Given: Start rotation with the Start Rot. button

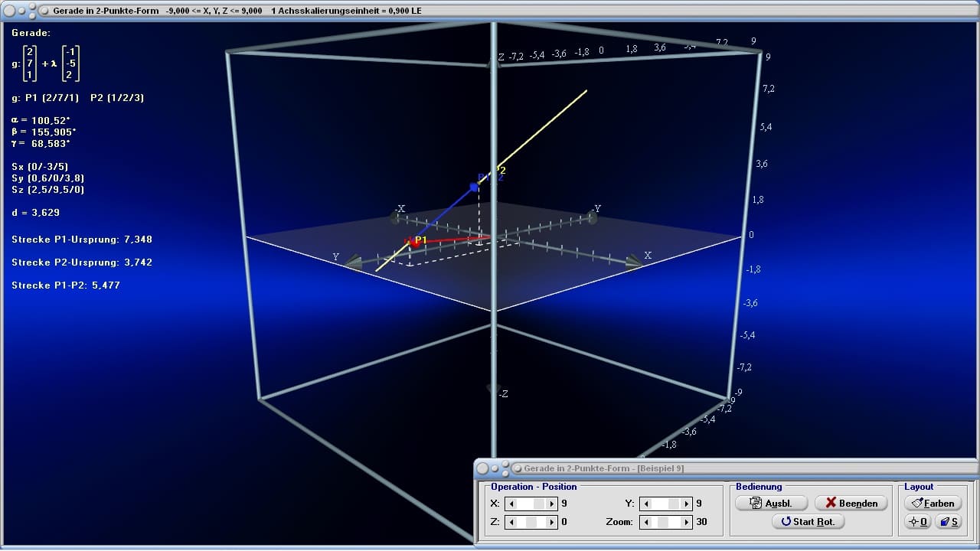Looking at the screenshot, I should click(808, 521).
